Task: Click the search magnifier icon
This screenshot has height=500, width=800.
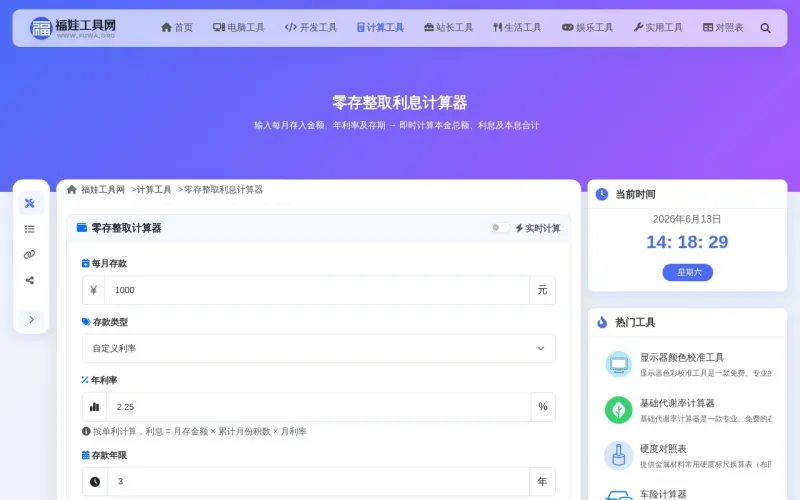Action: (765, 28)
